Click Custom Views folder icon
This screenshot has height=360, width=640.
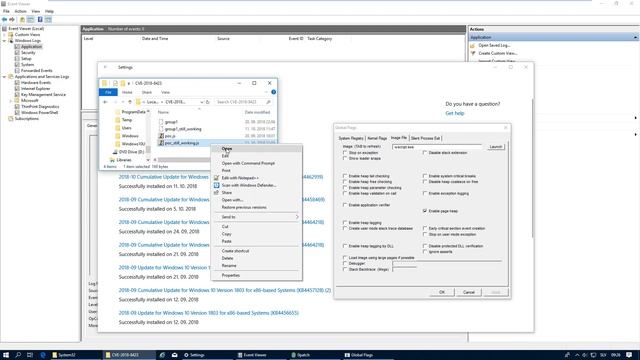tap(11, 35)
